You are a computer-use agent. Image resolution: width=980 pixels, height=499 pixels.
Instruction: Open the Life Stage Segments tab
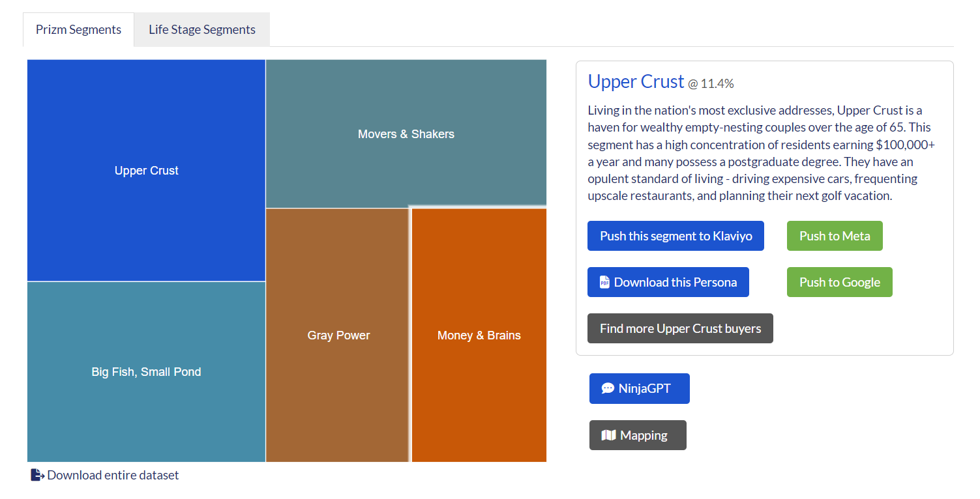(201, 30)
